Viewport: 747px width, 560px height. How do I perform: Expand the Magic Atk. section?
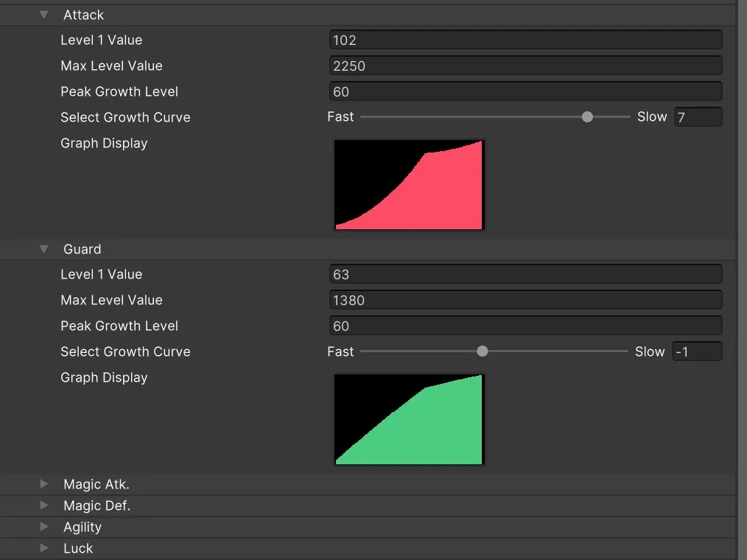coord(44,484)
